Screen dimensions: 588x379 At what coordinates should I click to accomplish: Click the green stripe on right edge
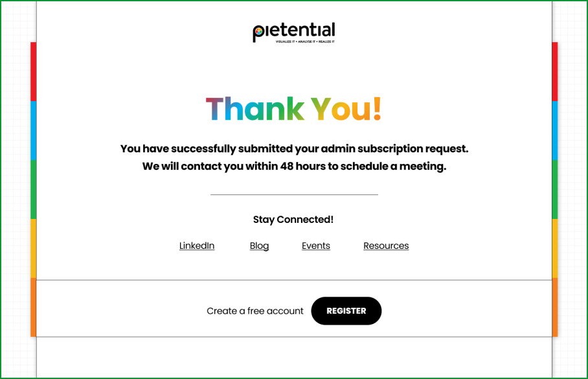click(x=555, y=189)
